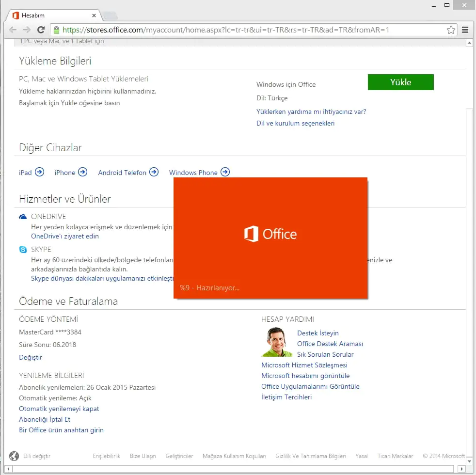Click the vertical scrollbar down arrow
Viewport: 476px width, 475px height.
469,461
